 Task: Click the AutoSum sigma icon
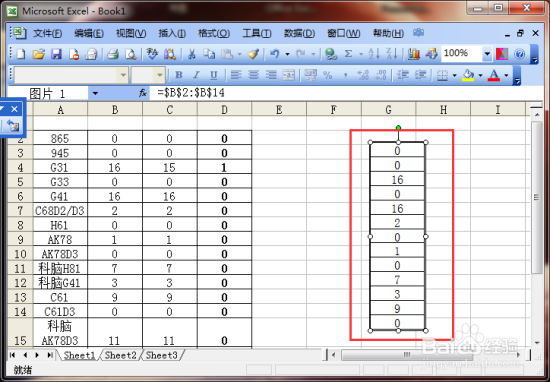348,54
